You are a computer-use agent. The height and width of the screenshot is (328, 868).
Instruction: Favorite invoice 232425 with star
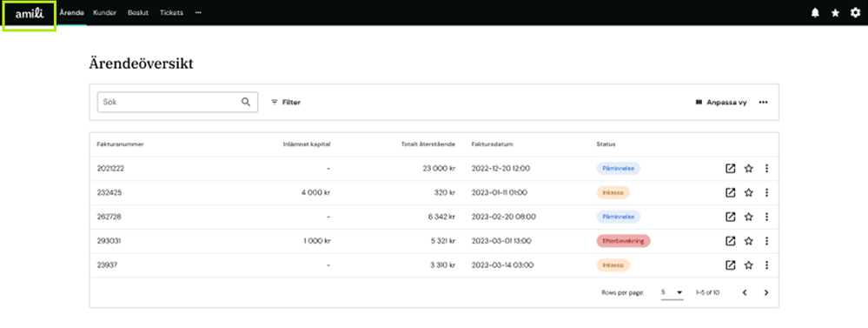pyautogui.click(x=748, y=193)
